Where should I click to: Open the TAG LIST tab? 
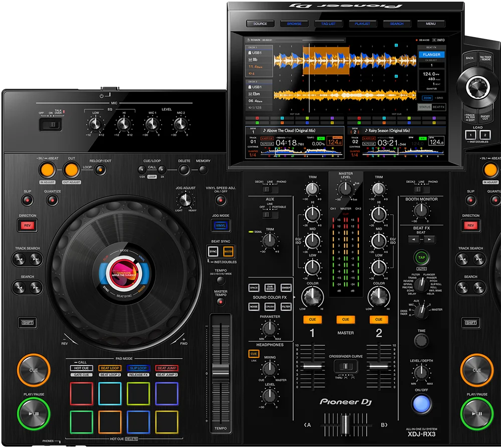(329, 24)
